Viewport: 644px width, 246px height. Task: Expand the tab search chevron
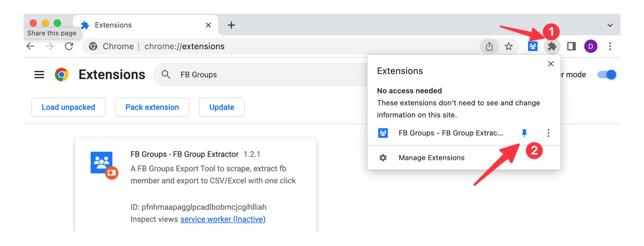coord(610,25)
